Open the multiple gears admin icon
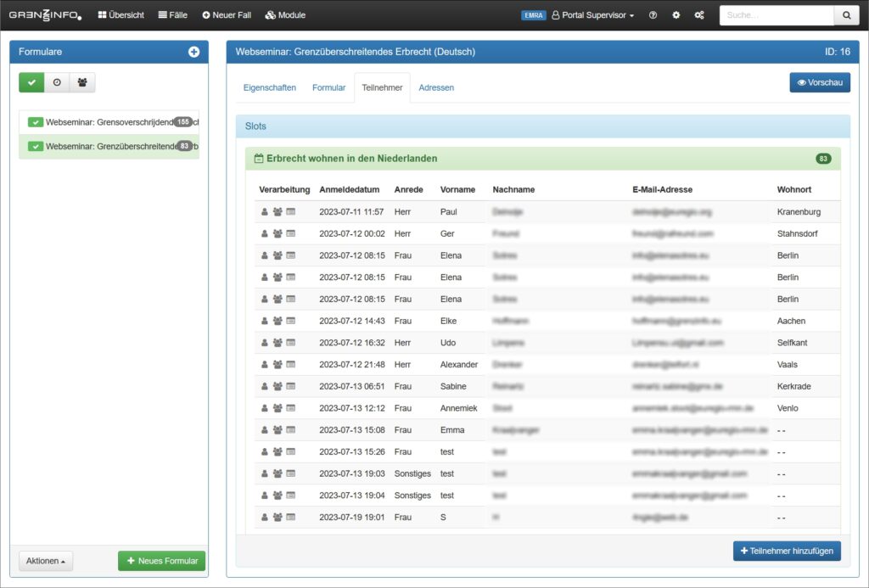The width and height of the screenshot is (869, 588). [699, 15]
